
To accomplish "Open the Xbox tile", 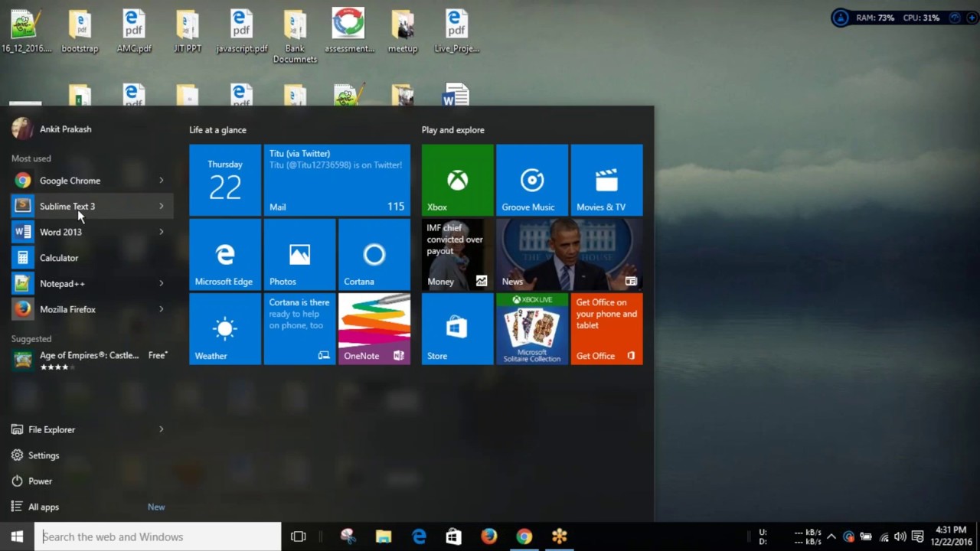I will [x=457, y=180].
